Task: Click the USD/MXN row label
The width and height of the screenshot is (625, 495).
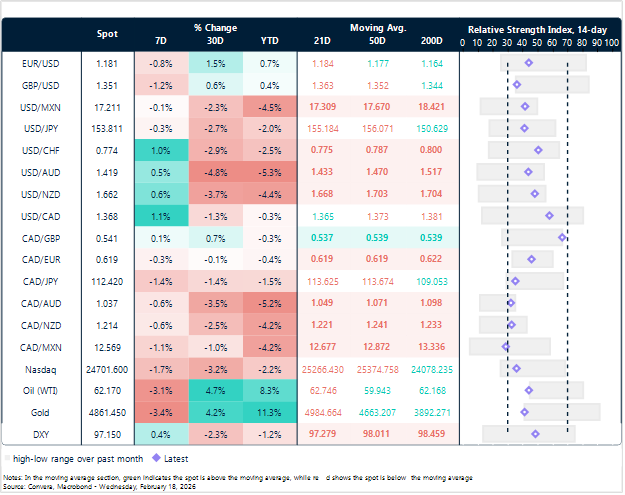Action: tap(37, 106)
